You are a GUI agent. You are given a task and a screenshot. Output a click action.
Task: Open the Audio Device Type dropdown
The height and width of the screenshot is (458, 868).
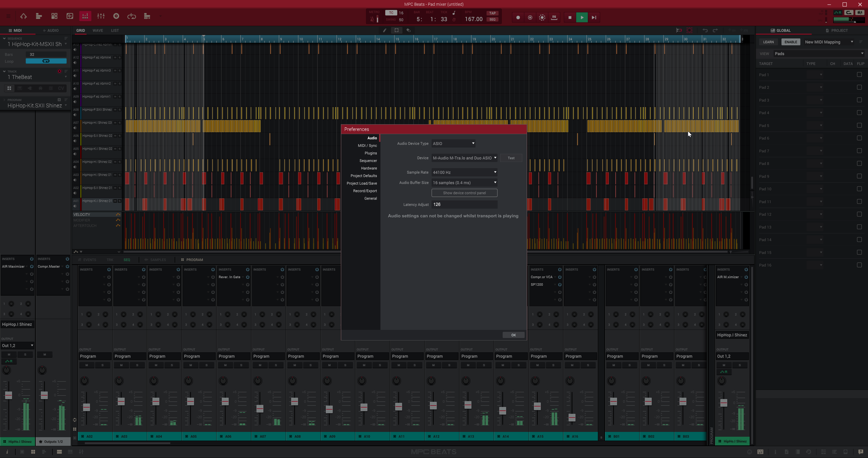[x=453, y=143]
